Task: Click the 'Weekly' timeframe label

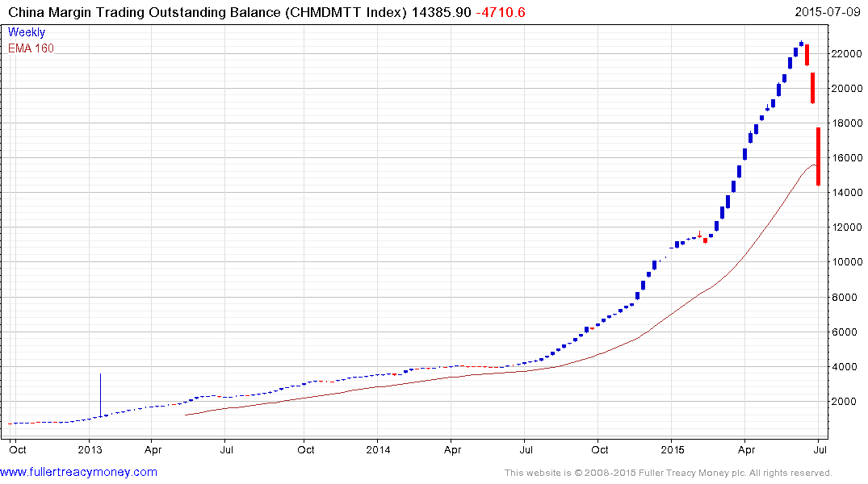Action: pyautogui.click(x=26, y=32)
